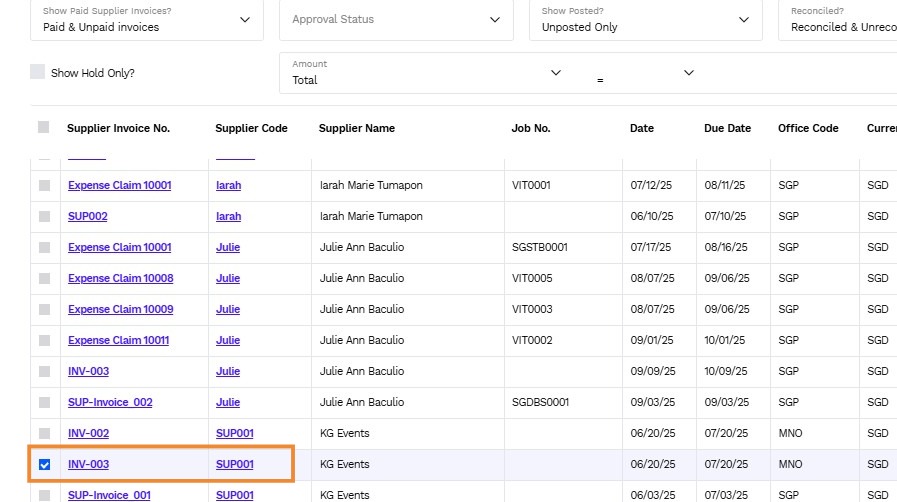Select the checkbox for the SUP002 row

[44, 216]
